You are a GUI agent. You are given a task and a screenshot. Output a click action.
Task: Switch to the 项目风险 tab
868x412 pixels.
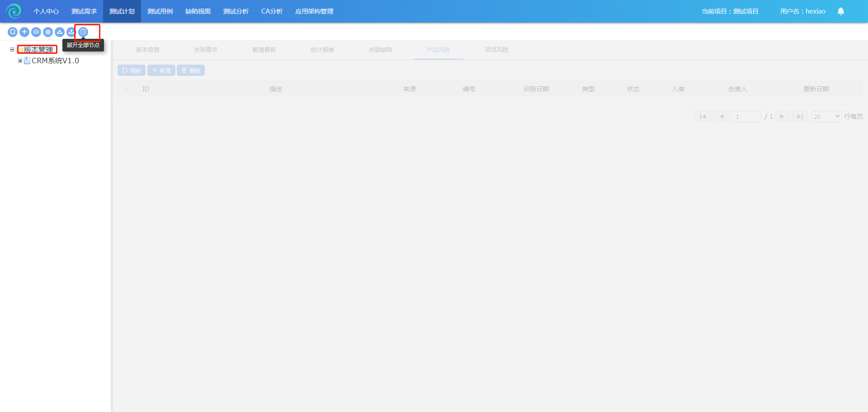[496, 50]
